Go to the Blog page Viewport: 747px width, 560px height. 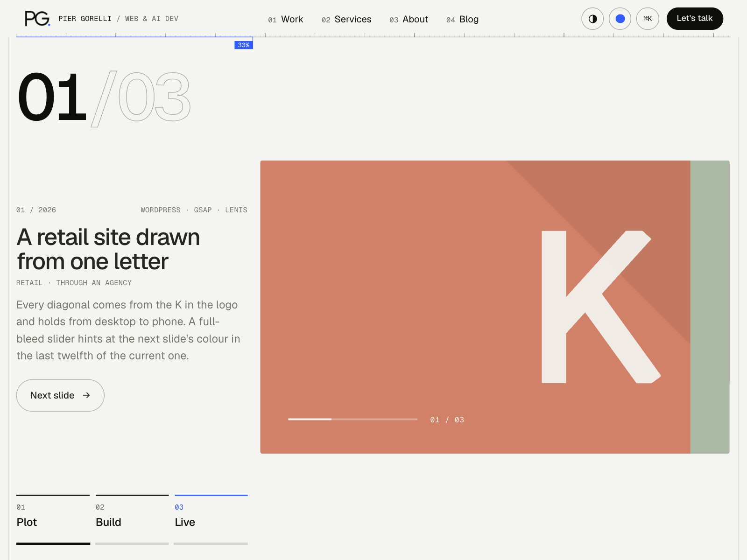[462, 19]
